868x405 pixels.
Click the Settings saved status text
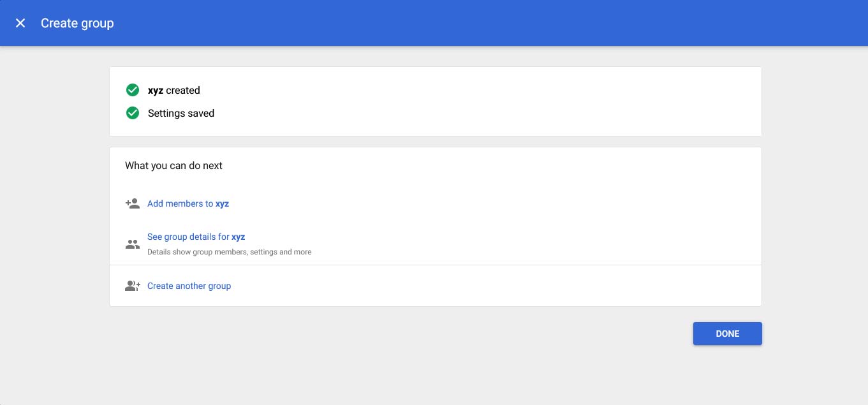[181, 114]
